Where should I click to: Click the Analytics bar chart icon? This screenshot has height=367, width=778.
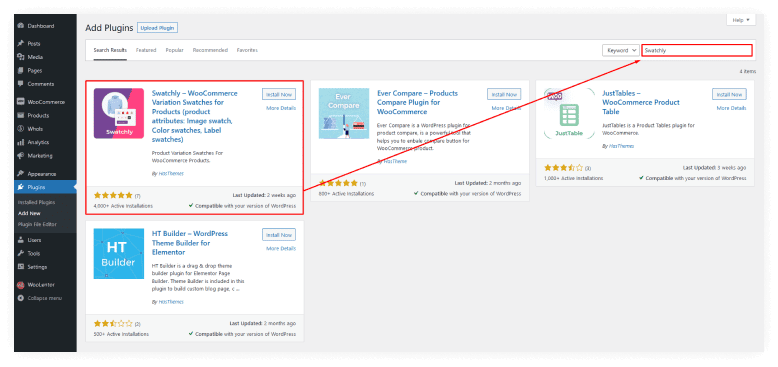coord(21,142)
